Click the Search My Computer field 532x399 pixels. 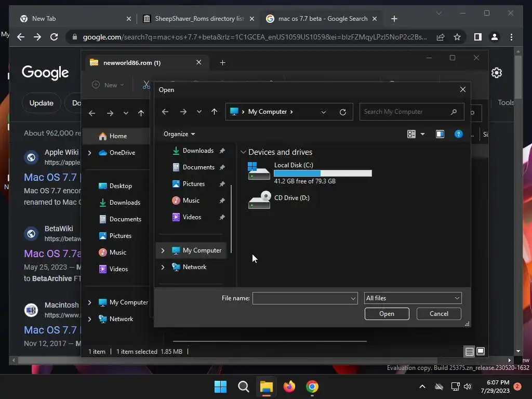pos(411,112)
